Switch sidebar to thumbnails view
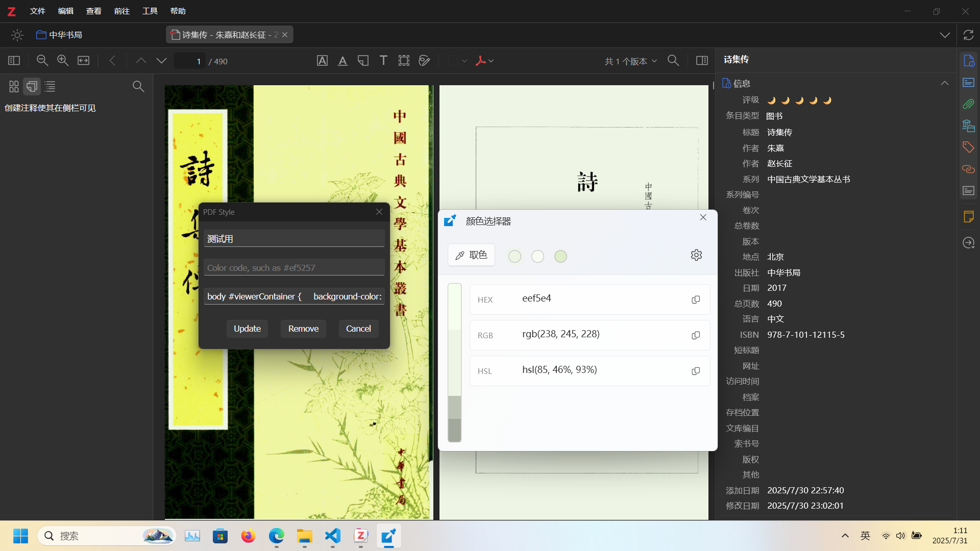Screen dimensions: 980x551 (x=14, y=86)
